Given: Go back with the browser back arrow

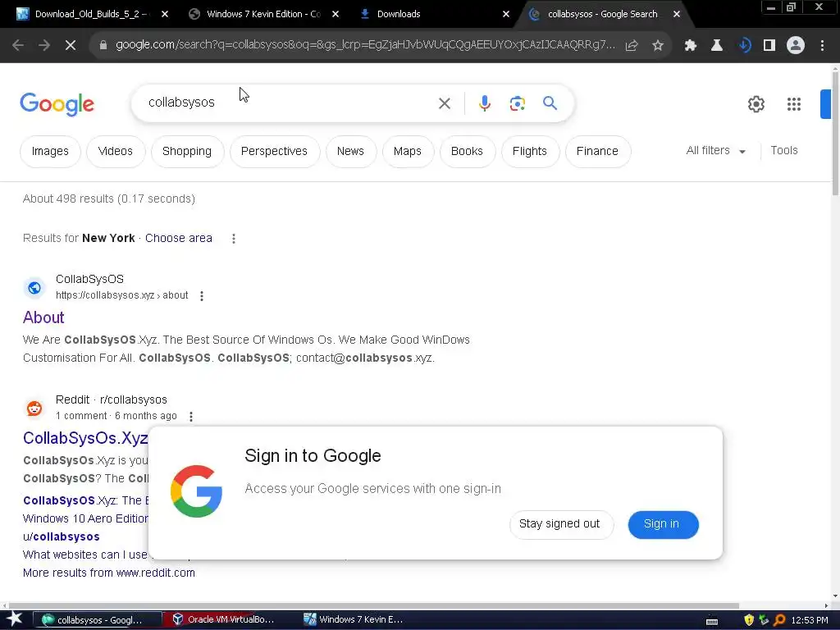Looking at the screenshot, I should pos(18,45).
